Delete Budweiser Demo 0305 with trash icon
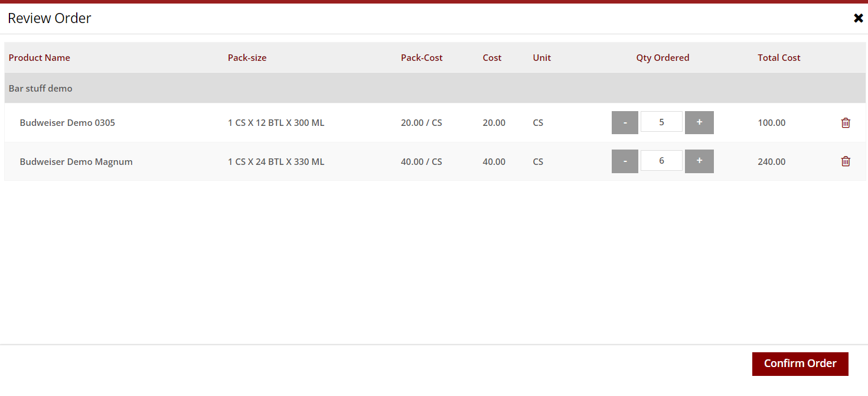 [846, 123]
